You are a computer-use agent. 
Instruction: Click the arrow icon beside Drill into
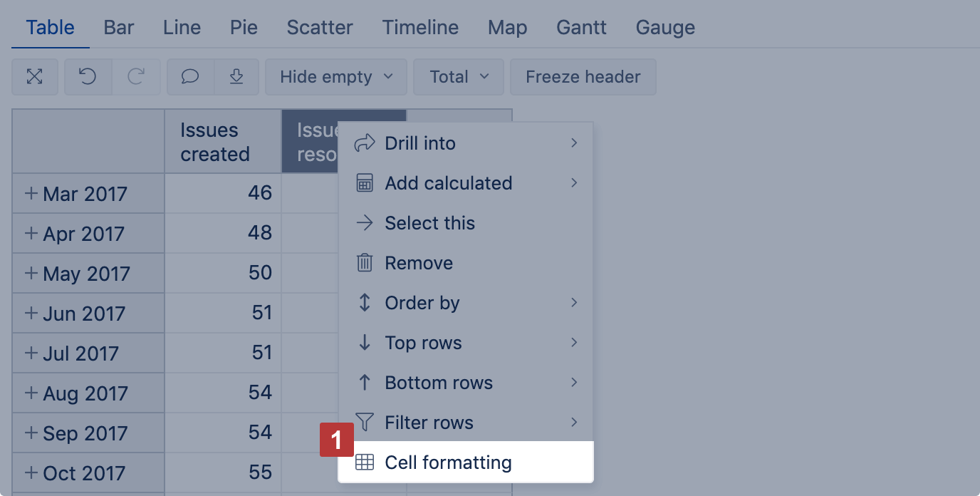[364, 143]
